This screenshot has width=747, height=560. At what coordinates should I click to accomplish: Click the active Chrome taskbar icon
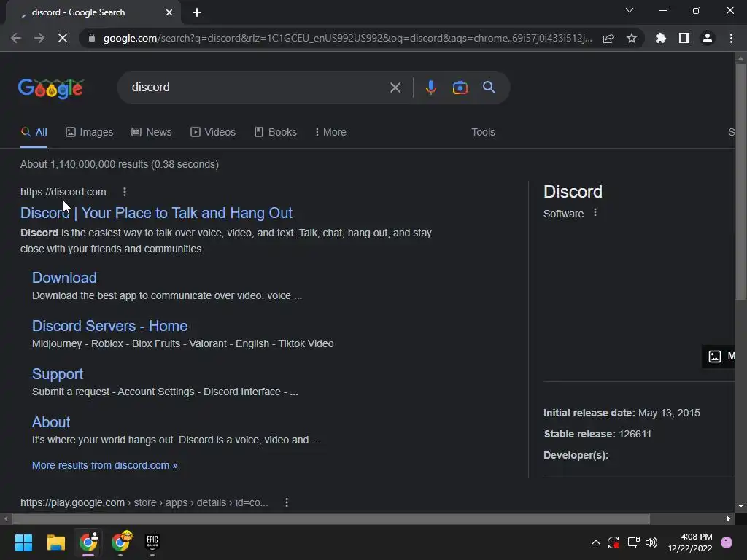point(88,542)
